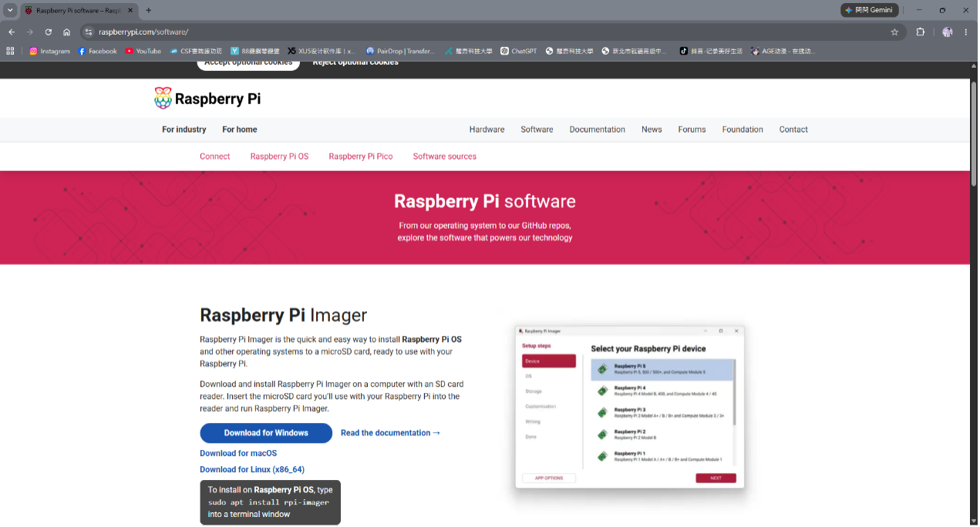This screenshot has width=980, height=527.
Task: Click Download for Linux (x86_64) link
Action: 252,469
